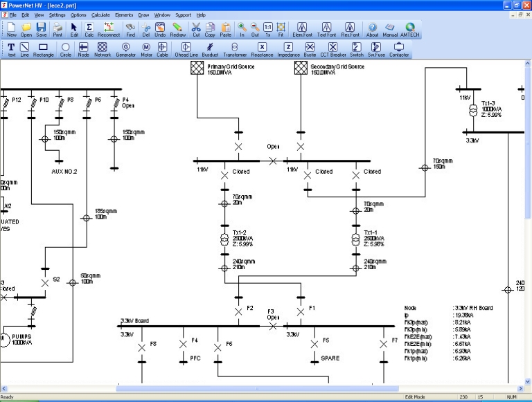Zoom In using the magnifier icon
The width and height of the screenshot is (532, 402).
242,30
